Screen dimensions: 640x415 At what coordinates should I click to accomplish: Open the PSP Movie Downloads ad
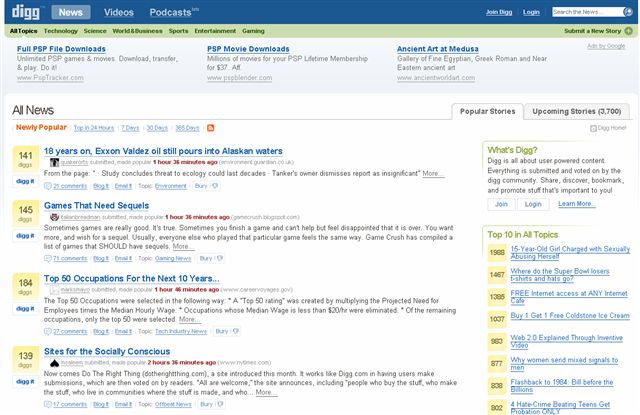pyautogui.click(x=248, y=49)
